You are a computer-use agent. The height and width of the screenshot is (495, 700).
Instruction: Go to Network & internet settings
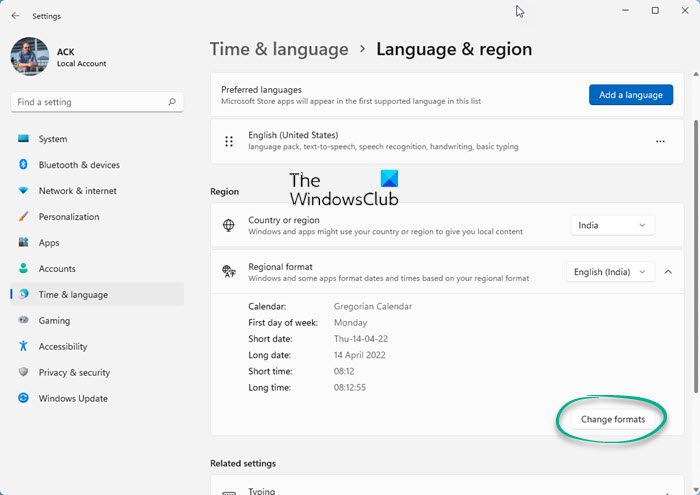tap(77, 191)
